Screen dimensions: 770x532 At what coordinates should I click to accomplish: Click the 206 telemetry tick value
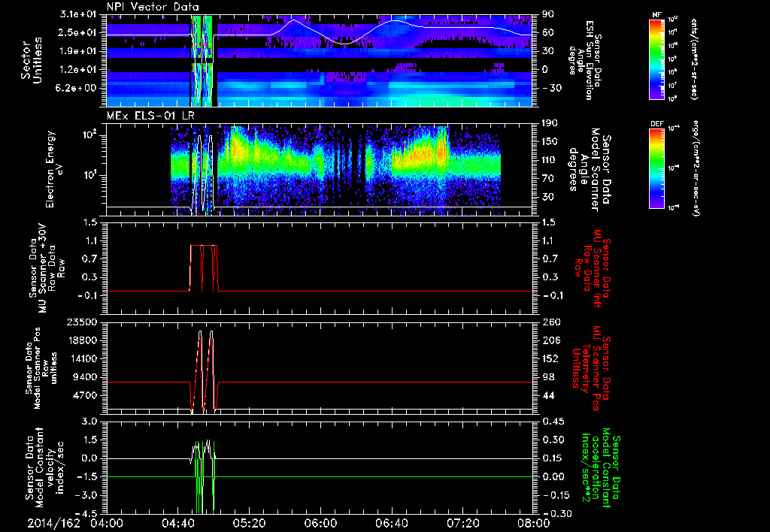click(551, 340)
